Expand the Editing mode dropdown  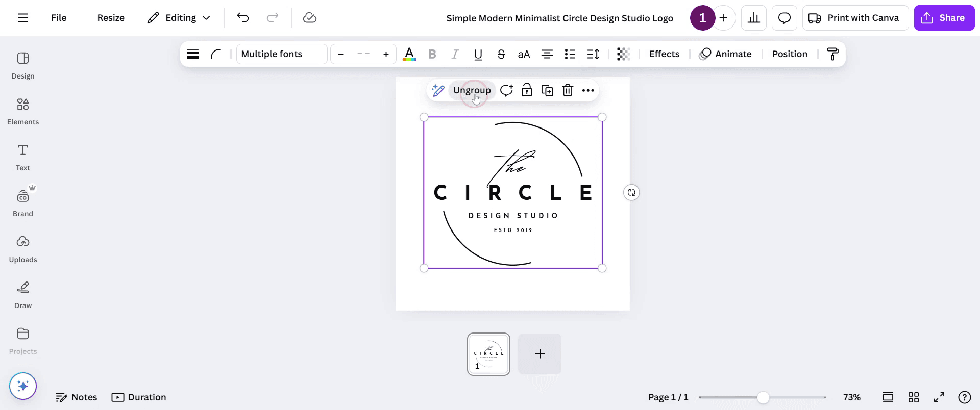coord(179,18)
